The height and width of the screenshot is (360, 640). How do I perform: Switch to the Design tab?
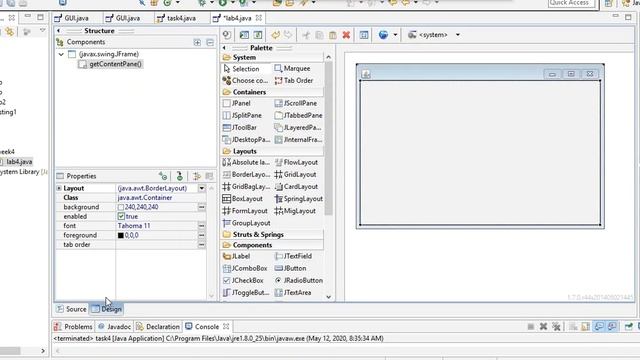click(x=107, y=309)
